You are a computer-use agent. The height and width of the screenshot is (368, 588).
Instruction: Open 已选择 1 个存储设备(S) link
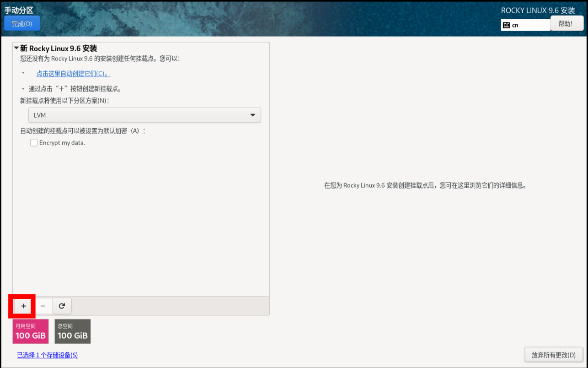(x=48, y=355)
